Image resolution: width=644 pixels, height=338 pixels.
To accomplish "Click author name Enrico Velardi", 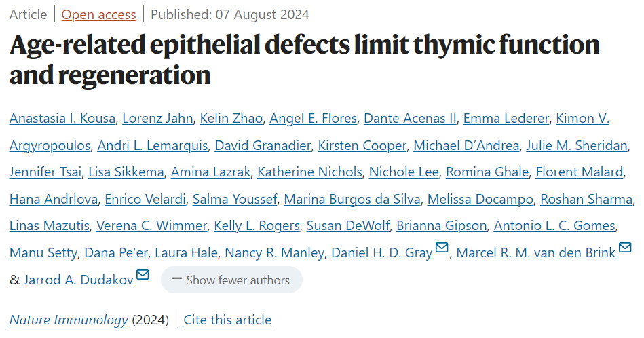I will pos(145,199).
